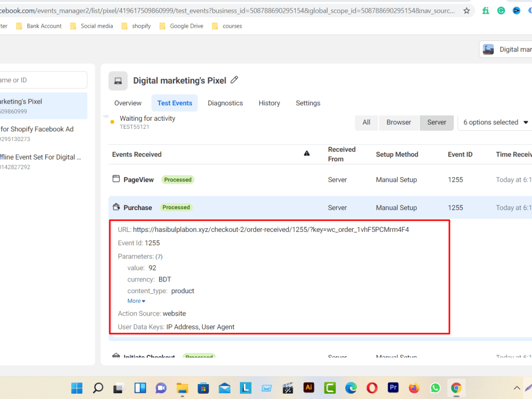
Task: Click the shopping bag icon beside Purchase event
Action: (x=115, y=207)
